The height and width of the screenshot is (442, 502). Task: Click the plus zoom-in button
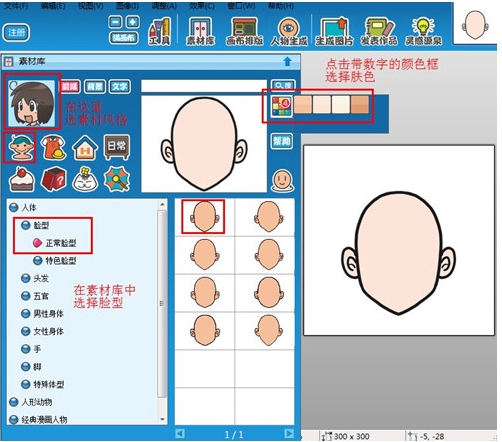pyautogui.click(x=133, y=22)
